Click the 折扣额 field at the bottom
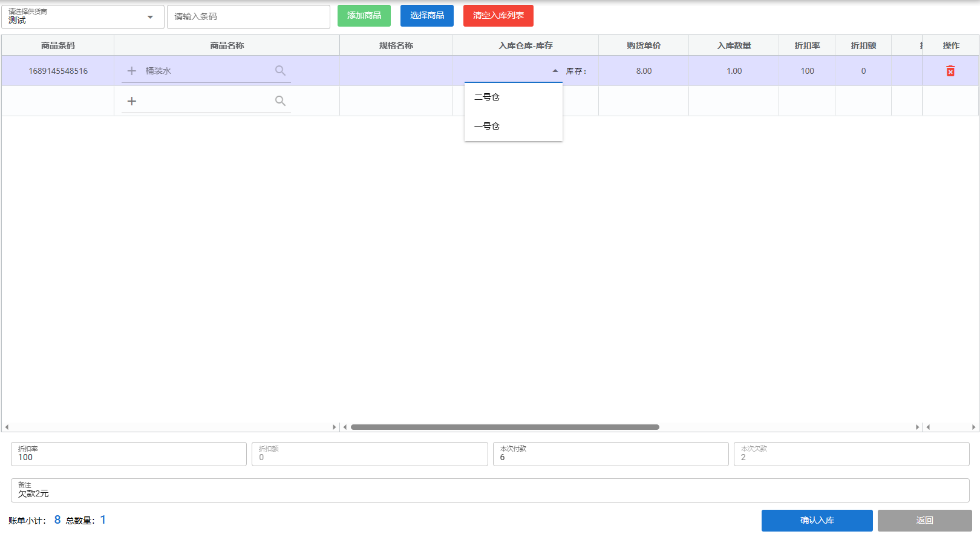 (370, 454)
